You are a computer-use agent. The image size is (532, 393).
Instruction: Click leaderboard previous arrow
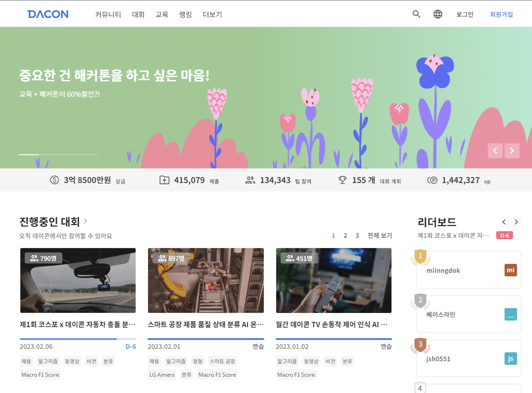(504, 222)
